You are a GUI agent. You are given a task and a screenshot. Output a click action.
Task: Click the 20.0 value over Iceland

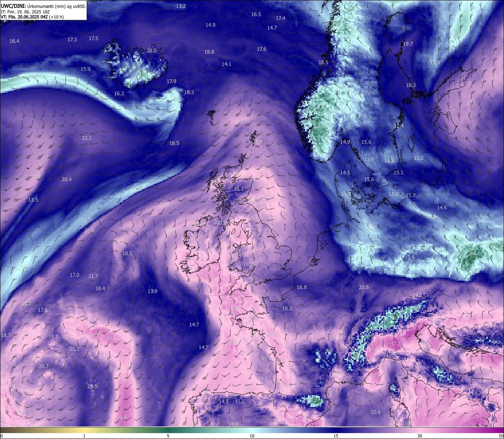tap(151, 51)
